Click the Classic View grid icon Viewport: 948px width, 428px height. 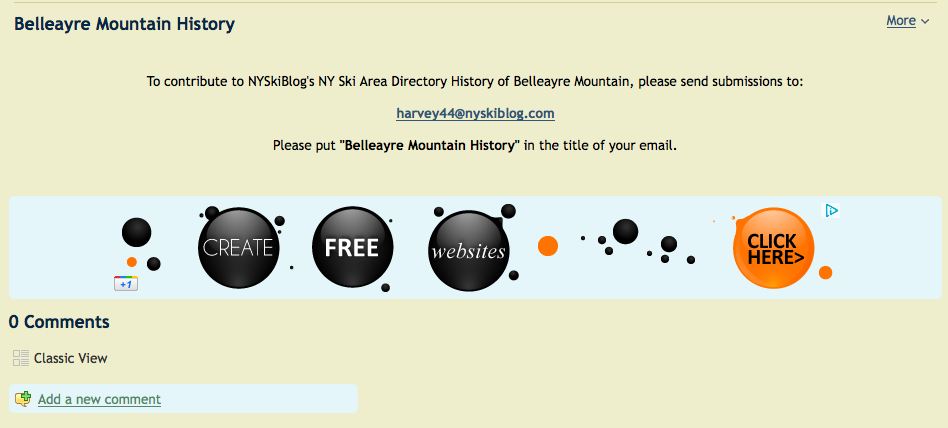[21, 358]
